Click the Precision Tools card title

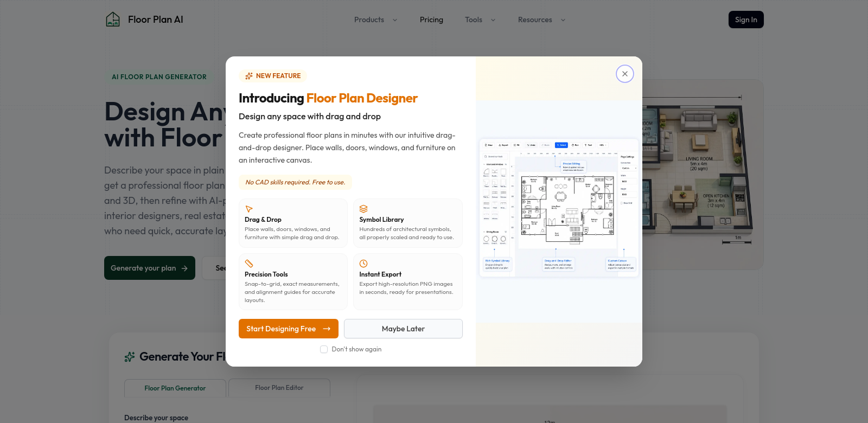(266, 274)
